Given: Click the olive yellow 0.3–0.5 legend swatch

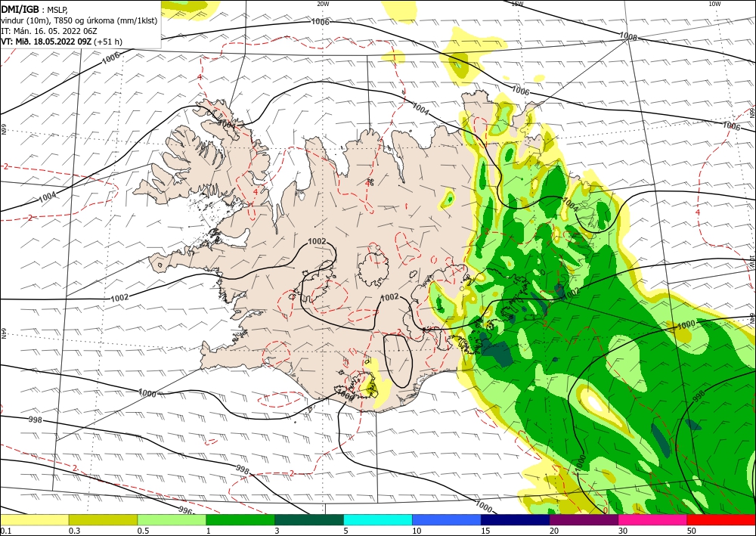Looking at the screenshot, I should (103, 519).
